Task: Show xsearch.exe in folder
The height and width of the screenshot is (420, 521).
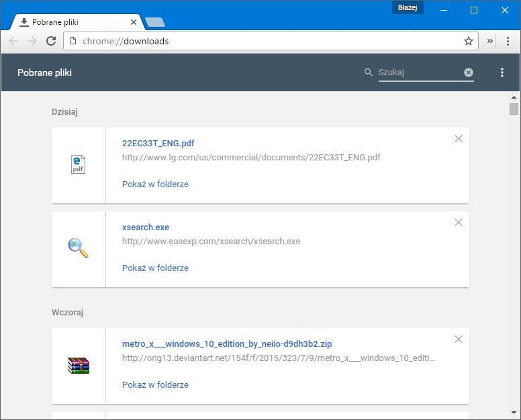Action: 155,268
